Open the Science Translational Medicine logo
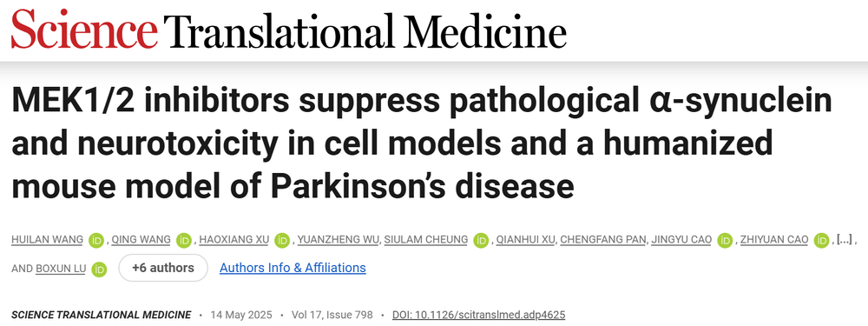 click(288, 29)
